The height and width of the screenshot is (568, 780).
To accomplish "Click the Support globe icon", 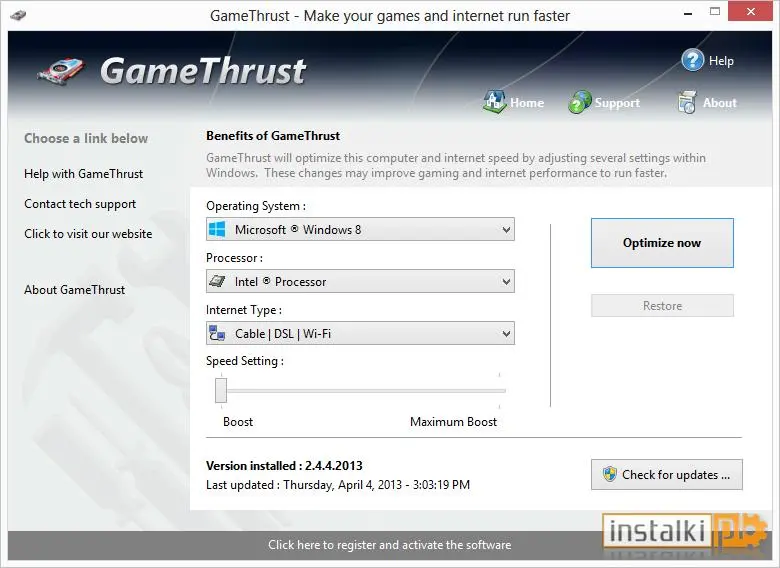I will 580,102.
